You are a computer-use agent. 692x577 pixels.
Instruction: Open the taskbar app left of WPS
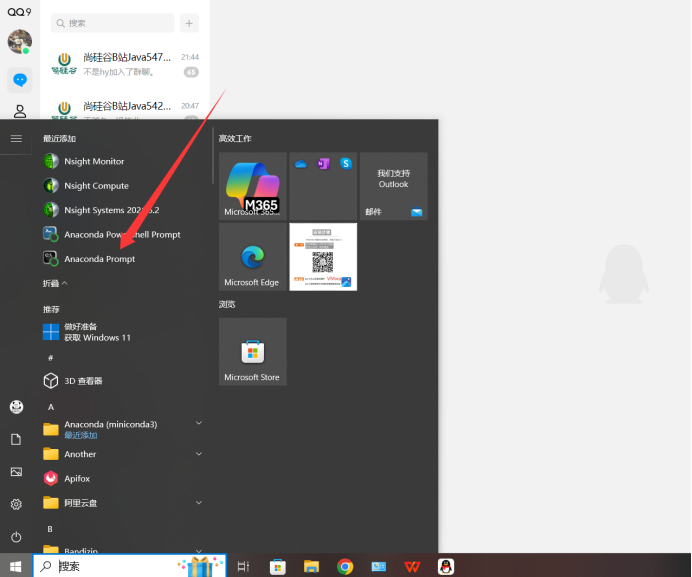pos(379,566)
